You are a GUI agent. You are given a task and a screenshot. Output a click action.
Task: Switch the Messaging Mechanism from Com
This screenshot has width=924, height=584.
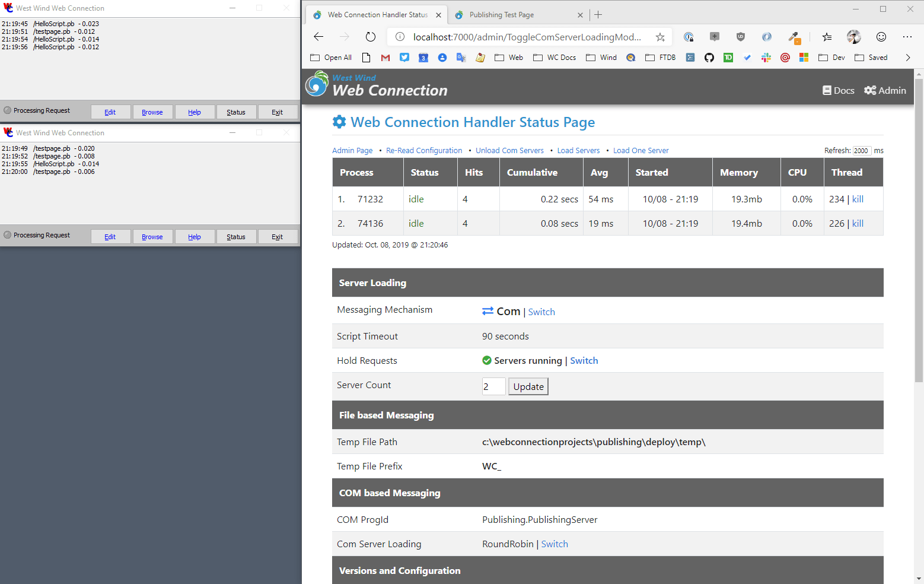coord(541,312)
